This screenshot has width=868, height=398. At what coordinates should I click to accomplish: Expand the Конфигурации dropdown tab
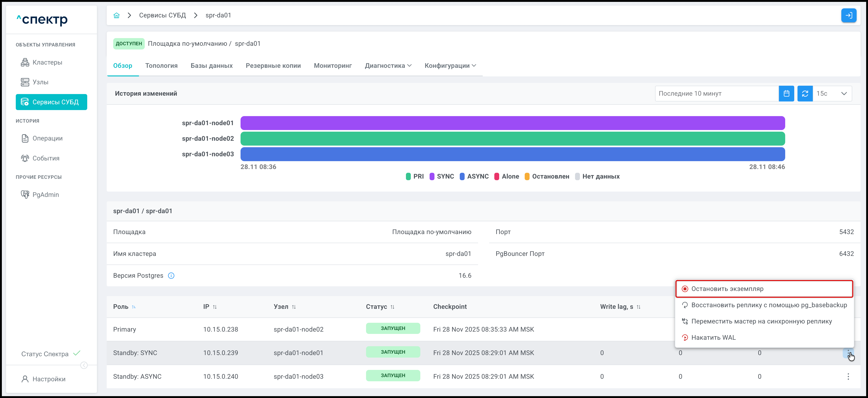(x=450, y=65)
